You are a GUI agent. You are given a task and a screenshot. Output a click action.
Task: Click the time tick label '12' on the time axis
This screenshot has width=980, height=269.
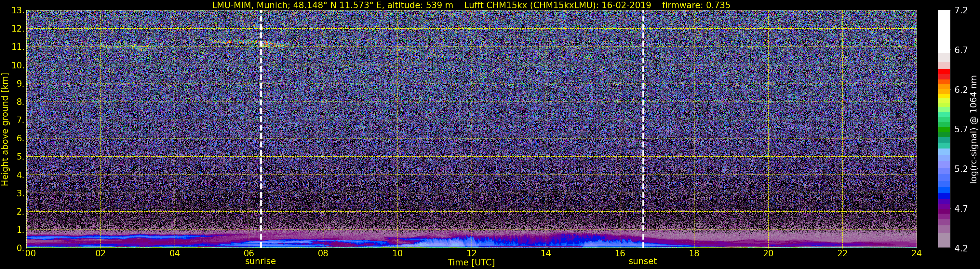[x=471, y=253]
